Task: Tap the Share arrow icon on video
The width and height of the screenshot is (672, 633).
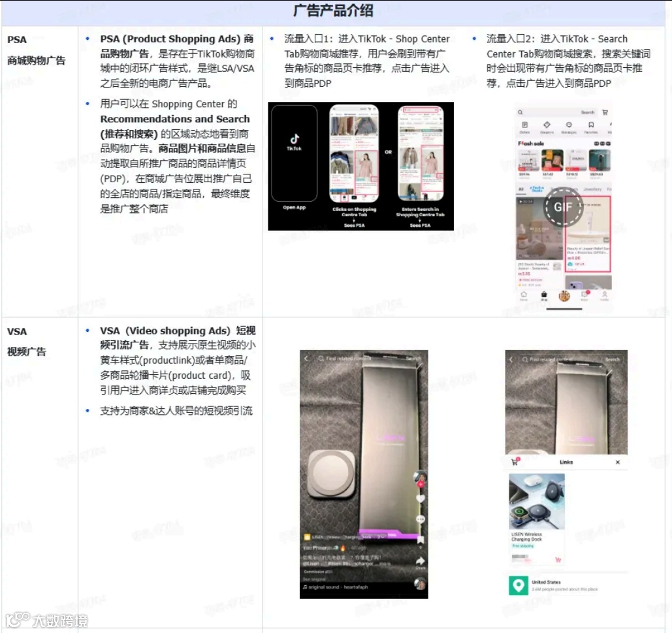Action: click(x=421, y=560)
